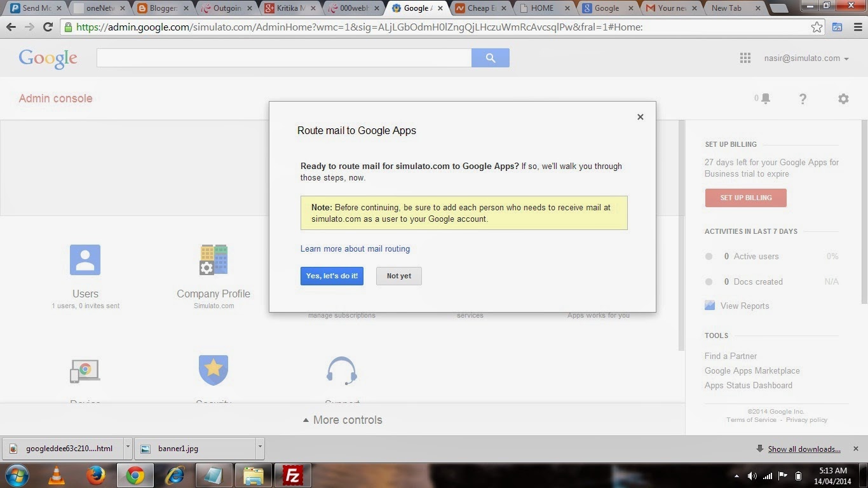Expand dropdown arrow for banner1.jpg download
The width and height of the screenshot is (868, 488).
(x=259, y=447)
